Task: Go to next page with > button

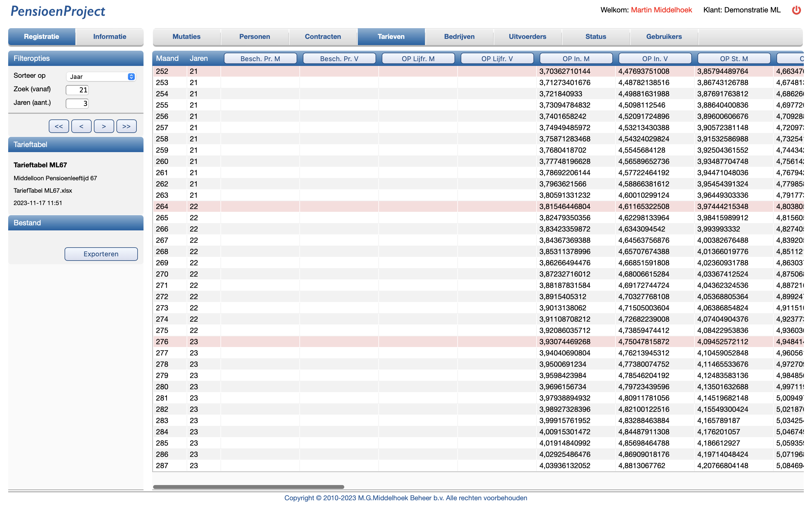Action: click(104, 126)
